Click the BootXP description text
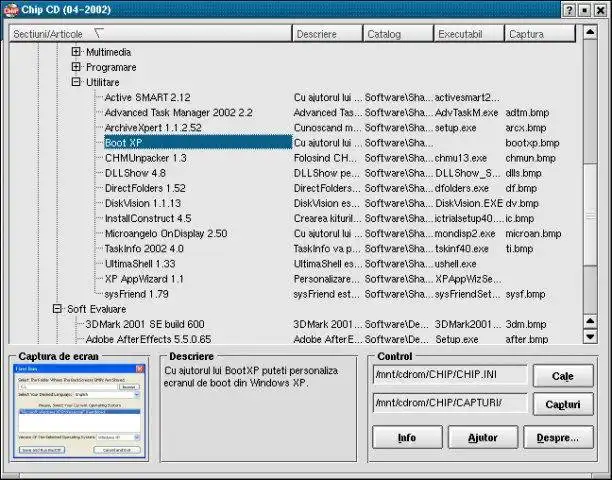This screenshot has width=612, height=480. coord(251,377)
